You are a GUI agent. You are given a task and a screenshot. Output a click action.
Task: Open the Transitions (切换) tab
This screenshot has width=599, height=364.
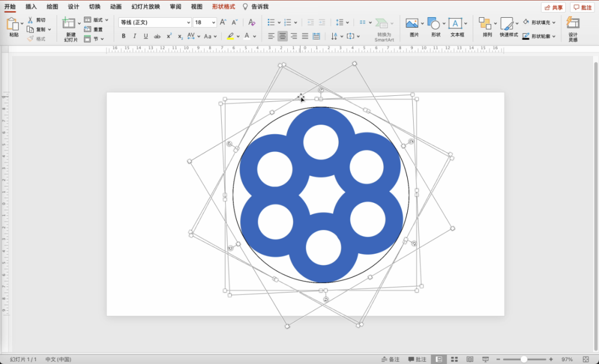(x=95, y=7)
